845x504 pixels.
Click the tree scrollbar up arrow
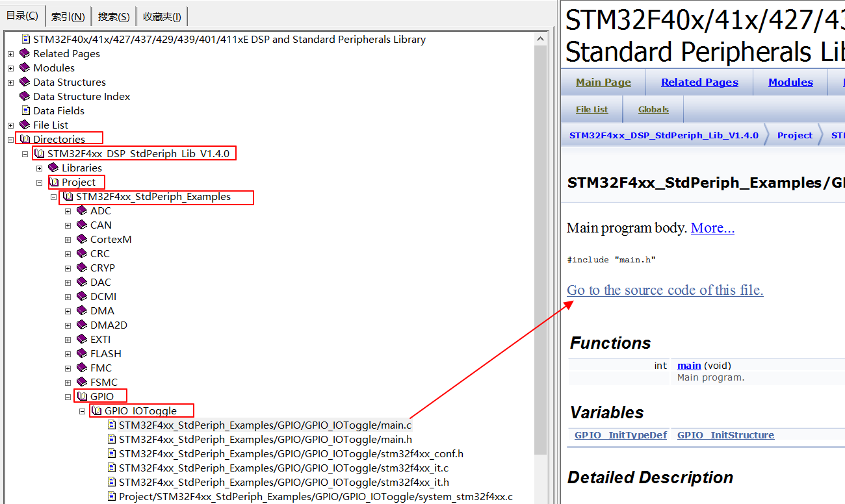[x=541, y=38]
